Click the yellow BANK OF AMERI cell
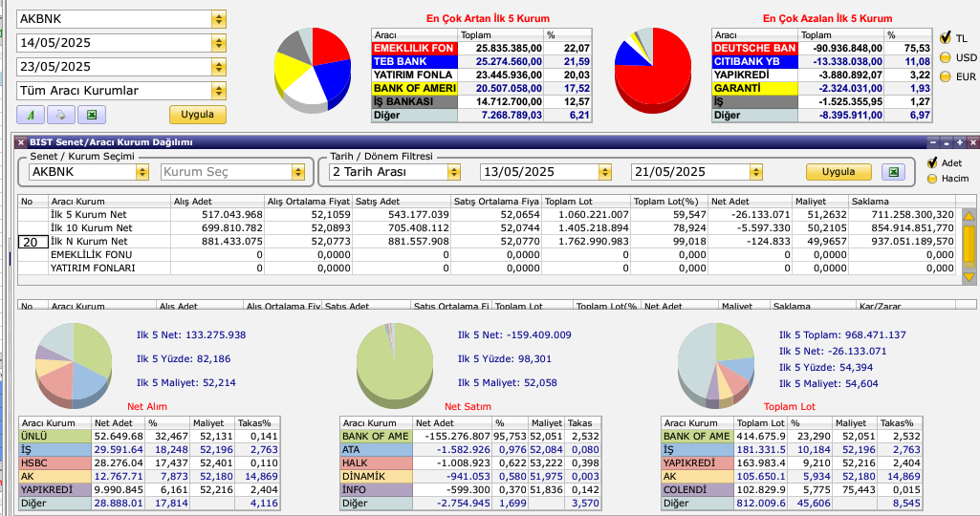Viewport: 980px width, 516px height. coord(414,88)
